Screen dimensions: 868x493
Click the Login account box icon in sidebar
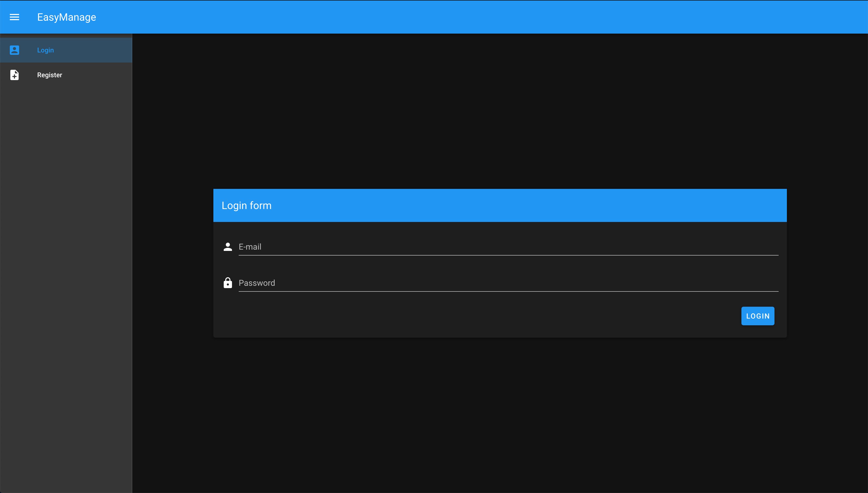pos(14,50)
